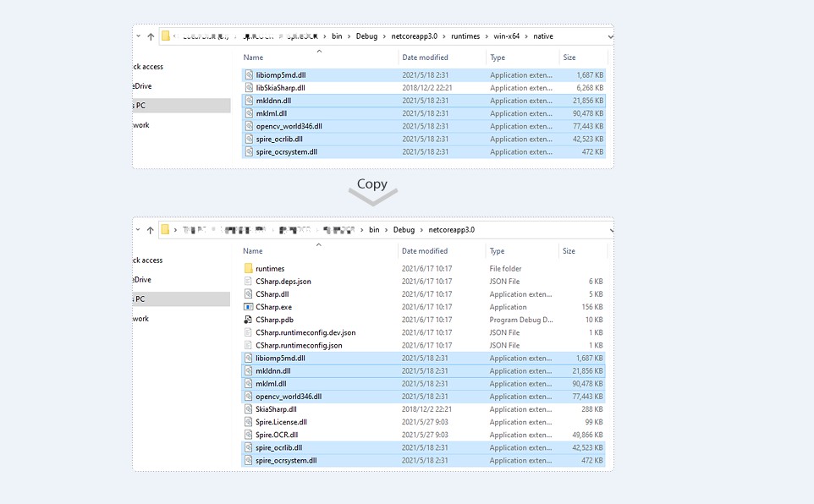This screenshot has width=814, height=504.
Task: Select mkldnn.dll icon in native folder window
Action: coord(249,101)
